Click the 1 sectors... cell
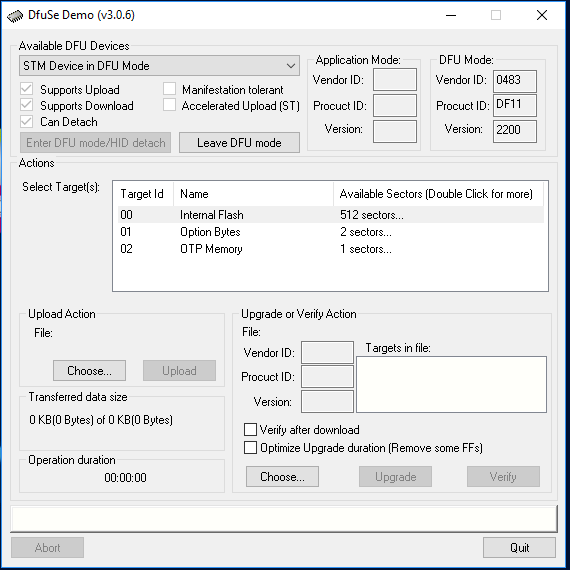 (x=366, y=249)
